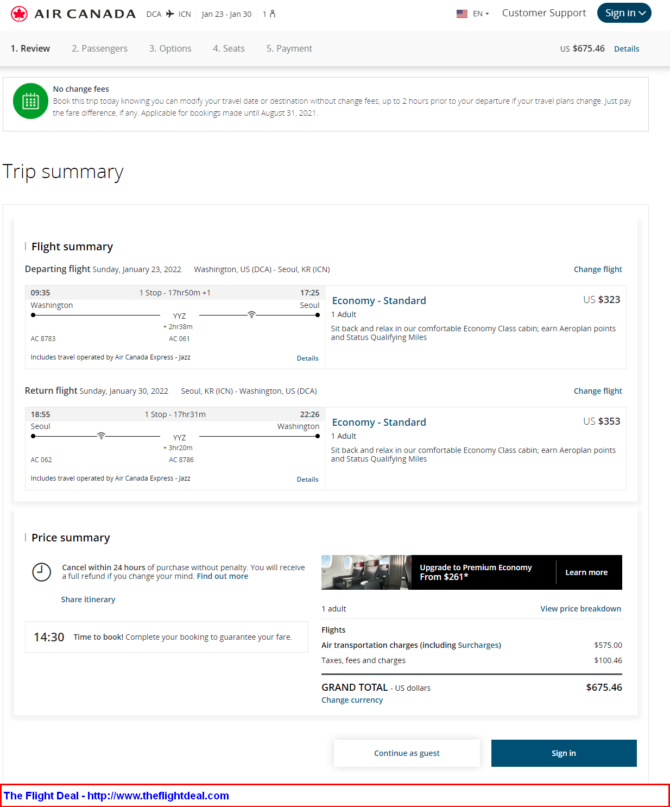The height and width of the screenshot is (807, 670).
Task: Click the ICN destination code in header
Action: coord(184,14)
